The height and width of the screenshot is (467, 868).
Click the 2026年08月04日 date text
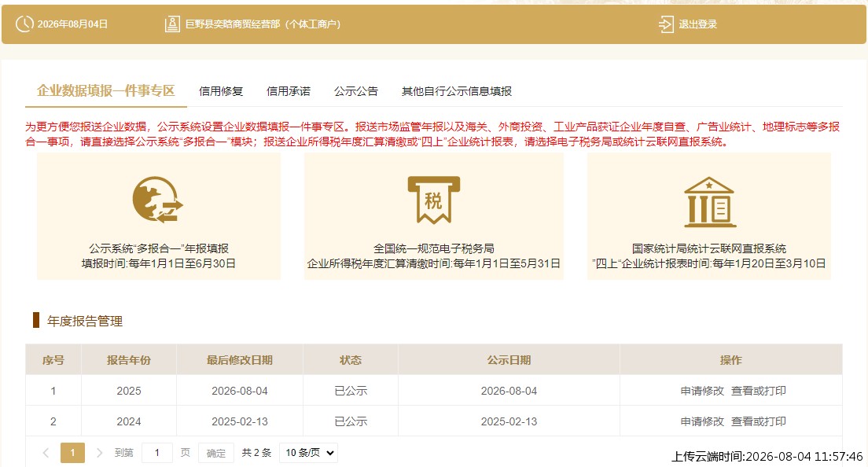point(72,24)
